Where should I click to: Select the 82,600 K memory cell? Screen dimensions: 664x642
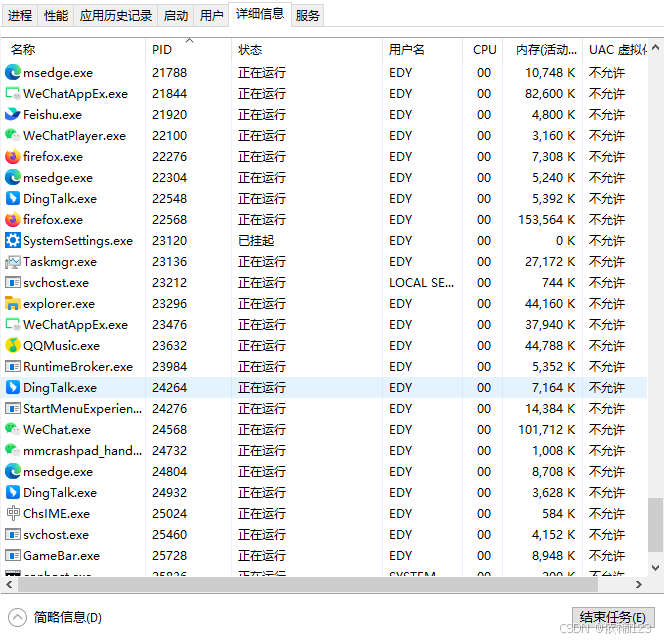click(550, 94)
